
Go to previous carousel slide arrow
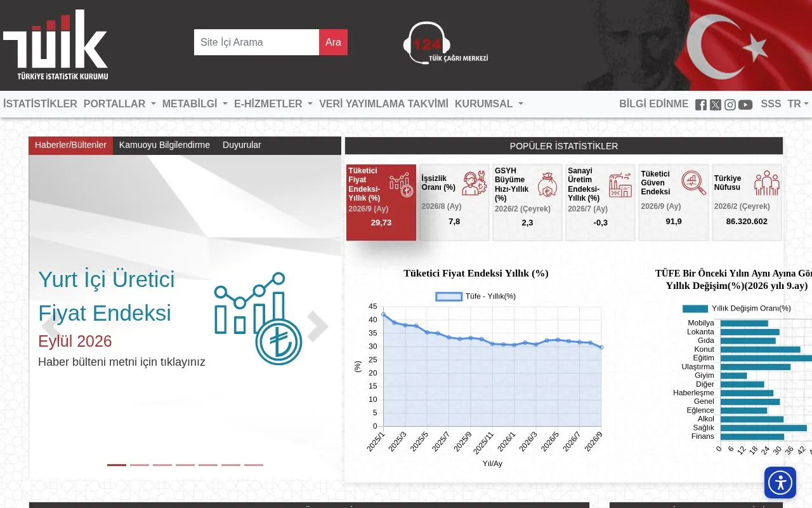coord(51,326)
